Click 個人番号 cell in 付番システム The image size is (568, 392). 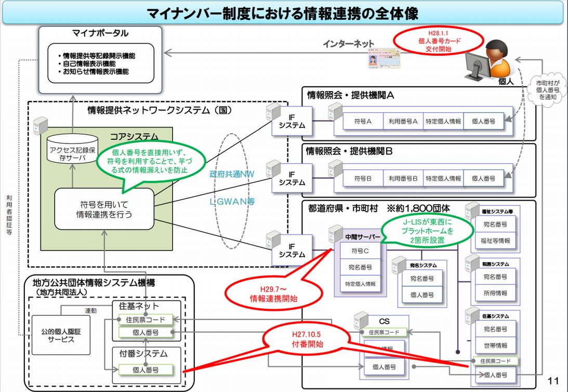click(146, 370)
